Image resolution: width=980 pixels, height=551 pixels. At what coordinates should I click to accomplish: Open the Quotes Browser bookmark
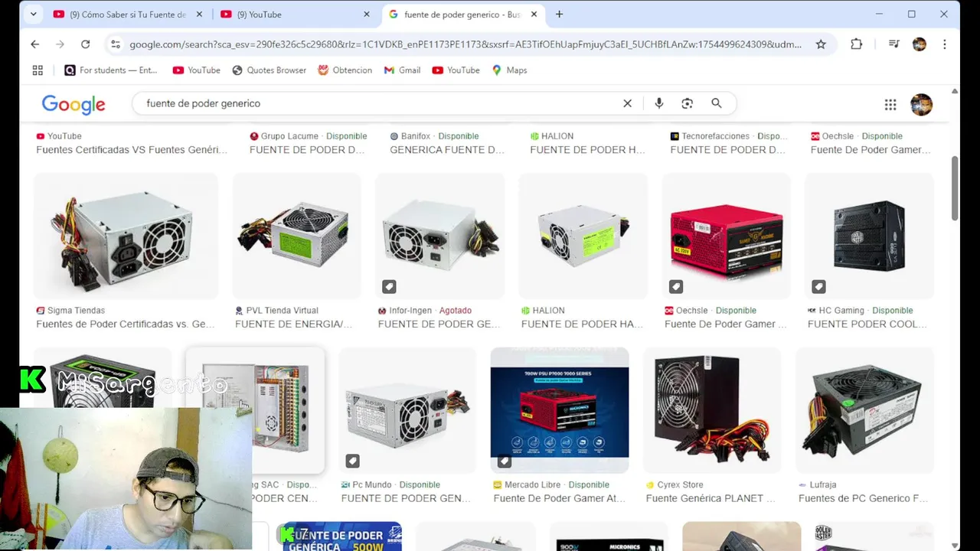(x=269, y=70)
